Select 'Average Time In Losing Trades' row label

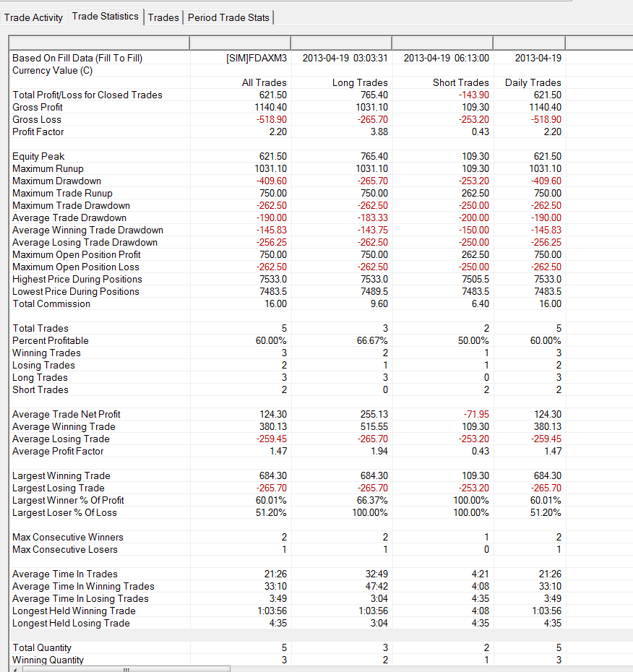pos(81,599)
